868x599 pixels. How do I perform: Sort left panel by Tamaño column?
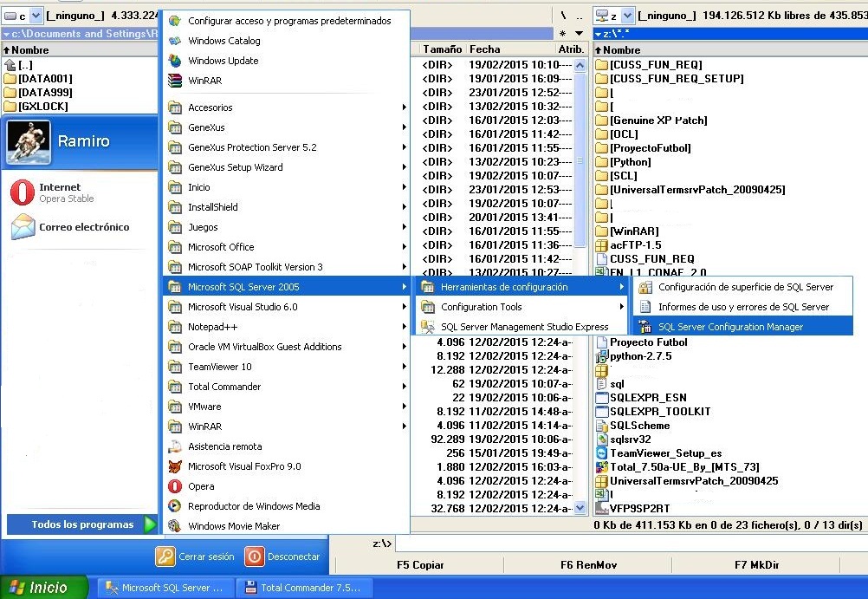point(442,49)
